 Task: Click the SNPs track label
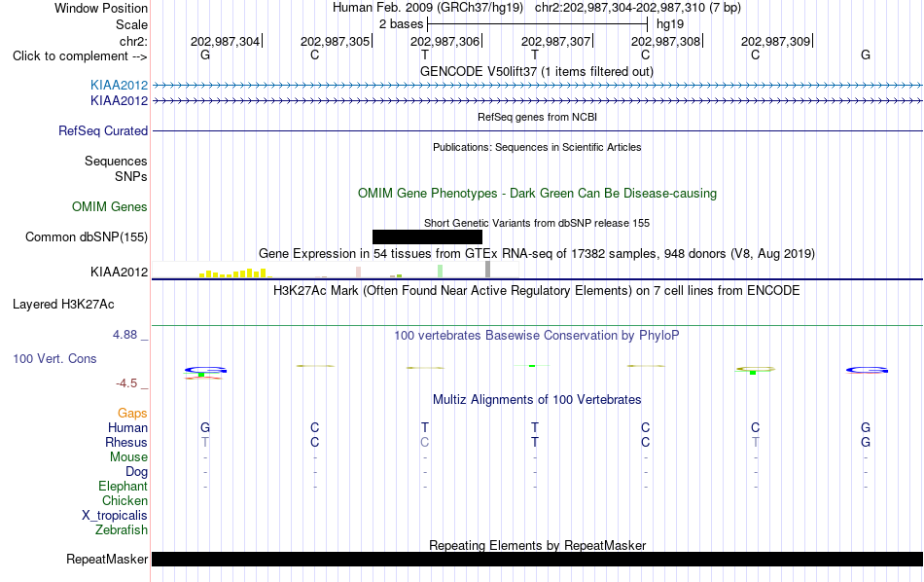131,176
